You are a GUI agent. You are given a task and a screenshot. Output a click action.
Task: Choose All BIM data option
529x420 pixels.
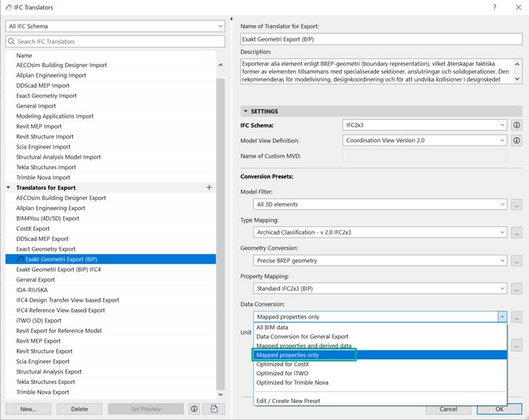380,328
